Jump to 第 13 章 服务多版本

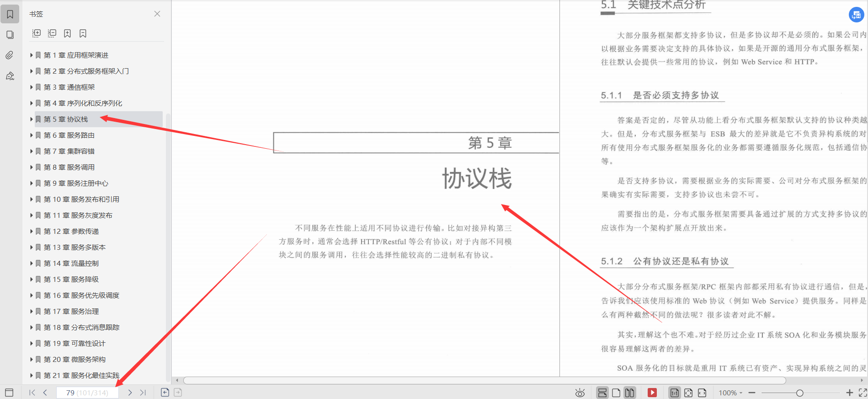[x=75, y=247]
